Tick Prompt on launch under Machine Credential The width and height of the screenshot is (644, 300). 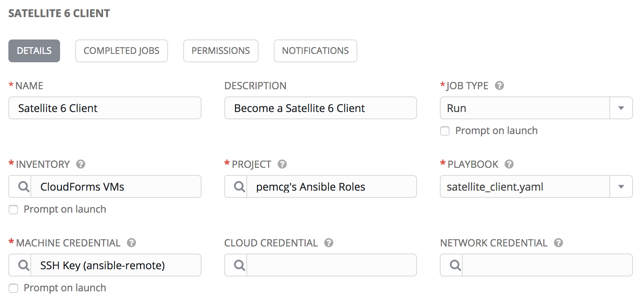pyautogui.click(x=13, y=288)
